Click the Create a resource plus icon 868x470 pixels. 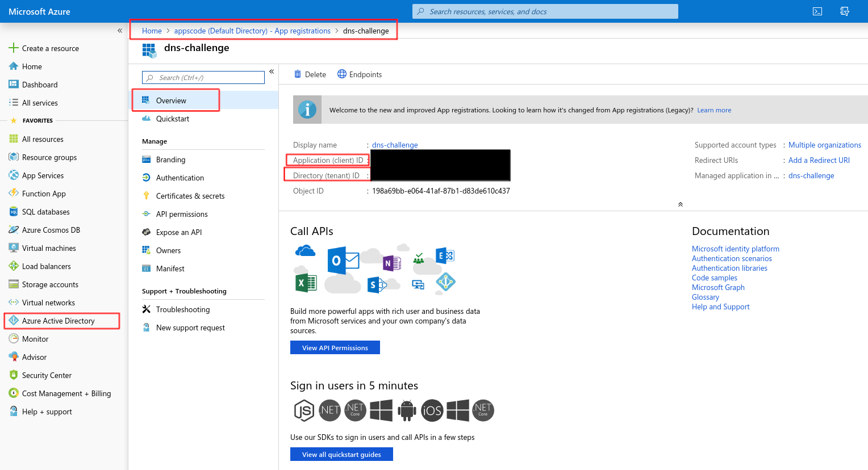point(14,48)
